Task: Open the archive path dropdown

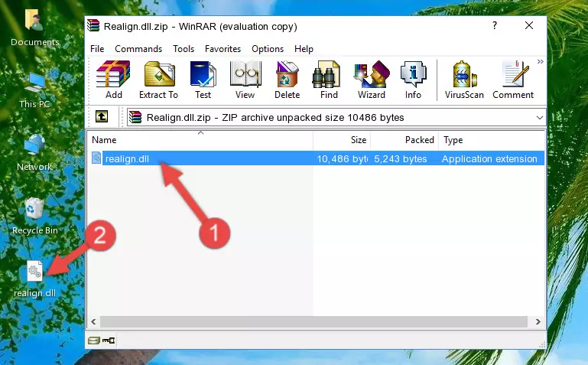Action: pos(539,118)
